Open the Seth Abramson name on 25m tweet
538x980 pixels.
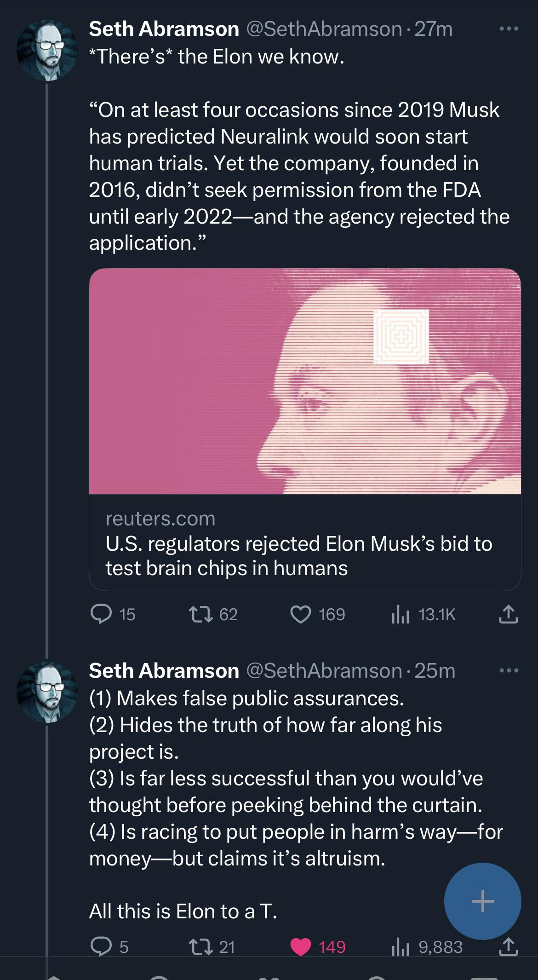[x=164, y=671]
